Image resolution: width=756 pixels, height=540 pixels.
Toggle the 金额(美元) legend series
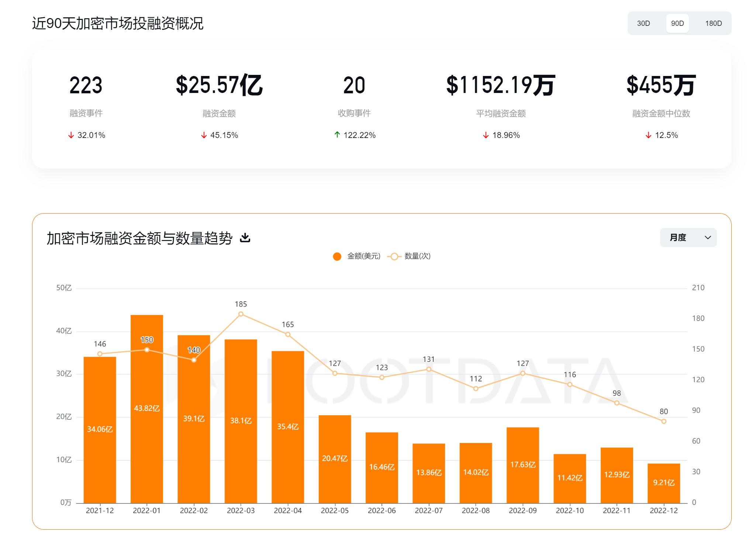point(363,256)
